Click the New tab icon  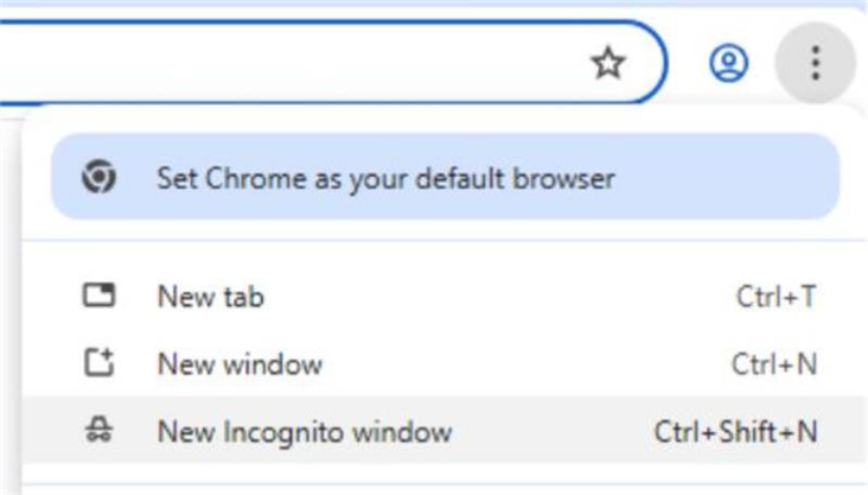[x=99, y=296]
